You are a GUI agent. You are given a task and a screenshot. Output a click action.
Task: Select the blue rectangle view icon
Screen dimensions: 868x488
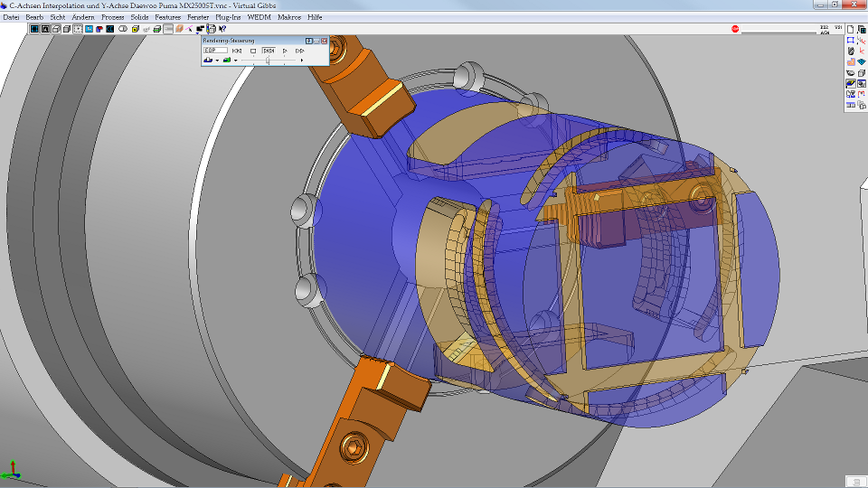coord(850,41)
